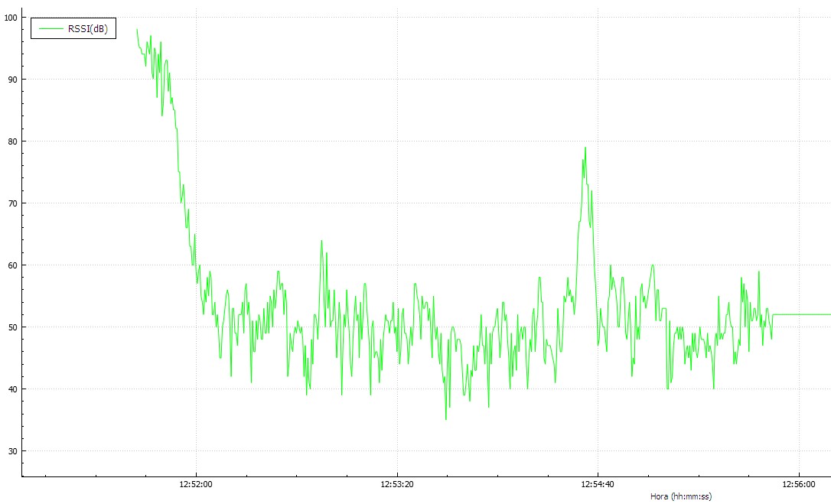Select the green line sample in legend
831x504 pixels.
click(50, 29)
